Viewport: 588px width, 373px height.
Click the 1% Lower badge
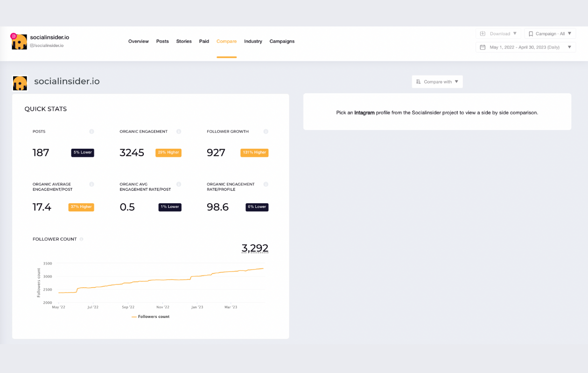(170, 207)
